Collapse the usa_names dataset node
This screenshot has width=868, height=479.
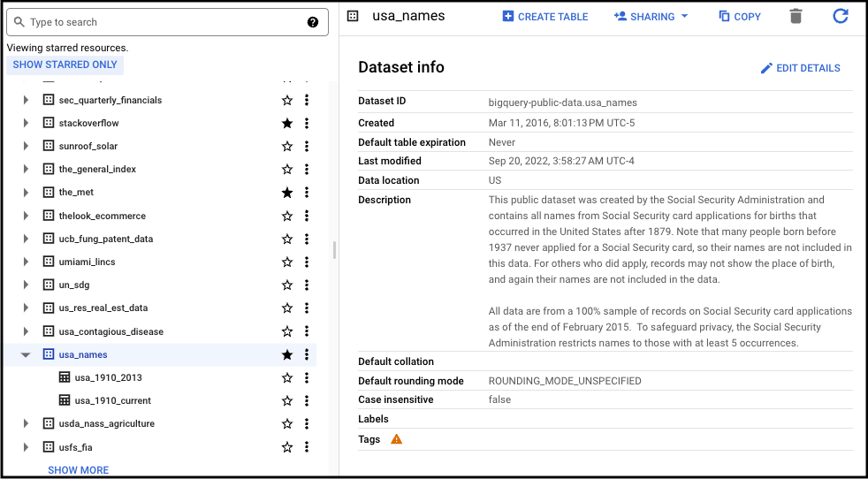[x=26, y=354]
